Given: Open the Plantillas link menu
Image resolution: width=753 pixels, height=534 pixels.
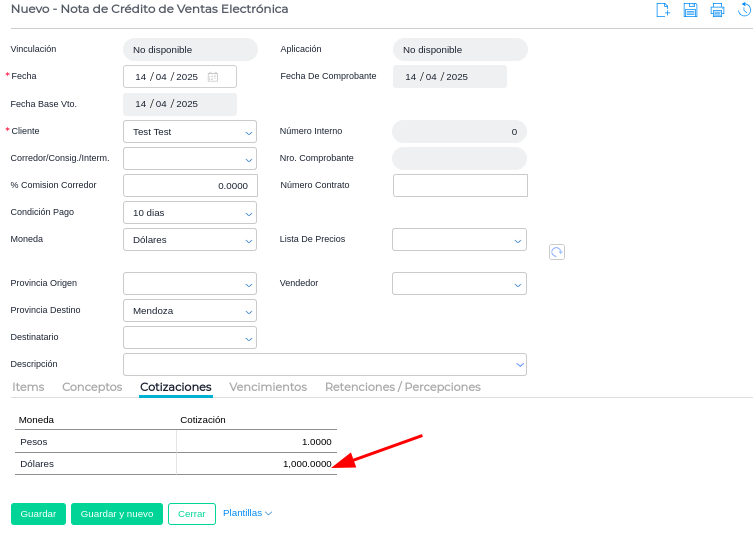Looking at the screenshot, I should [247, 513].
